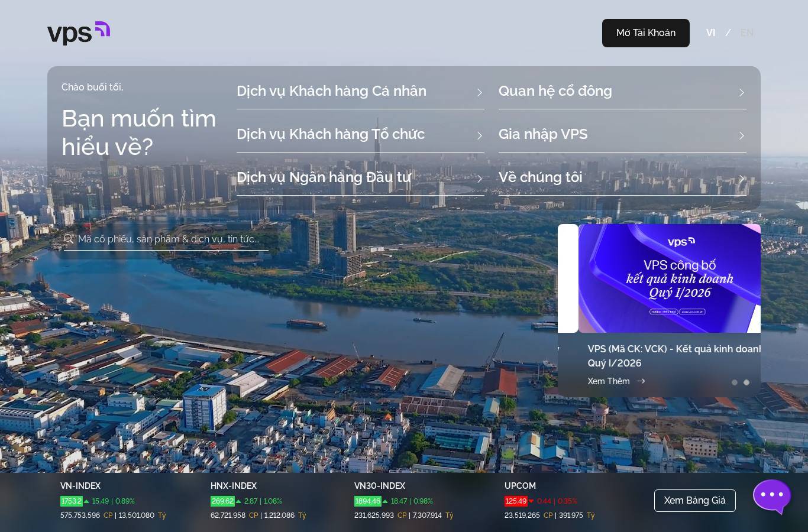The height and width of the screenshot is (532, 808).
Task: Click the VN30-INDEX volume 231,625,993
Action: pos(374,515)
